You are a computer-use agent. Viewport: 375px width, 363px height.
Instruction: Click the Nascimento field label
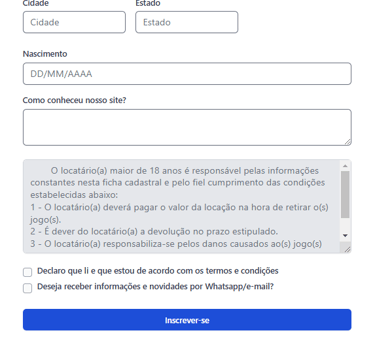point(45,54)
